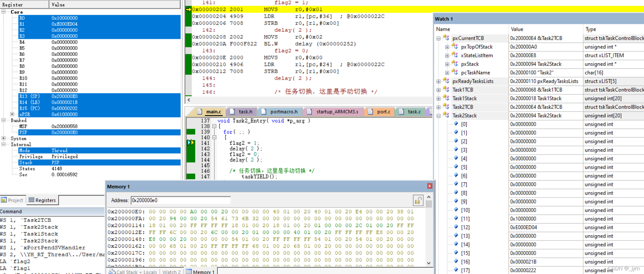Click the Memory 1 Address input field
The width and height of the screenshot is (644, 274).
click(181, 200)
